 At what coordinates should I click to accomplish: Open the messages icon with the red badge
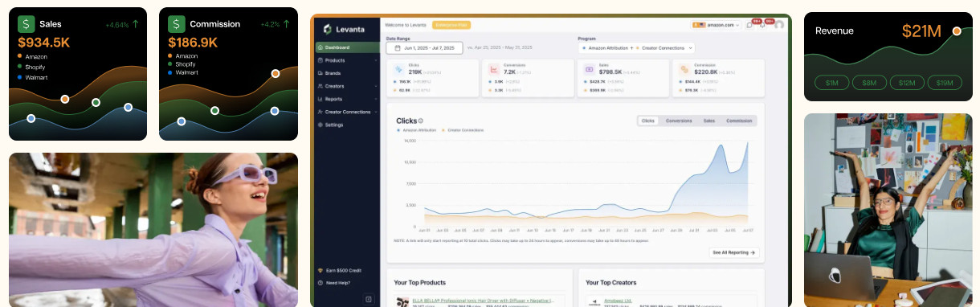pyautogui.click(x=750, y=25)
